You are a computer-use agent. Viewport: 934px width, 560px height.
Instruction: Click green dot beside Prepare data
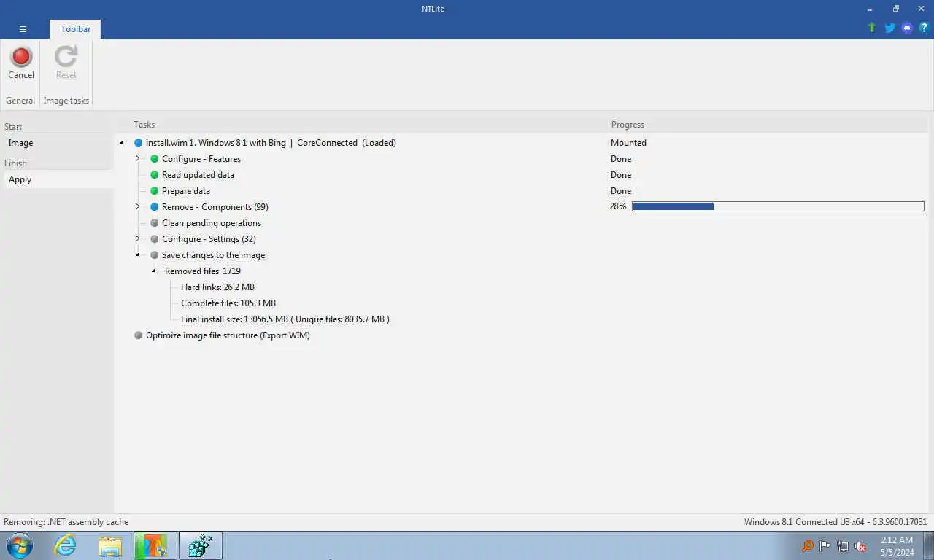pyautogui.click(x=154, y=191)
